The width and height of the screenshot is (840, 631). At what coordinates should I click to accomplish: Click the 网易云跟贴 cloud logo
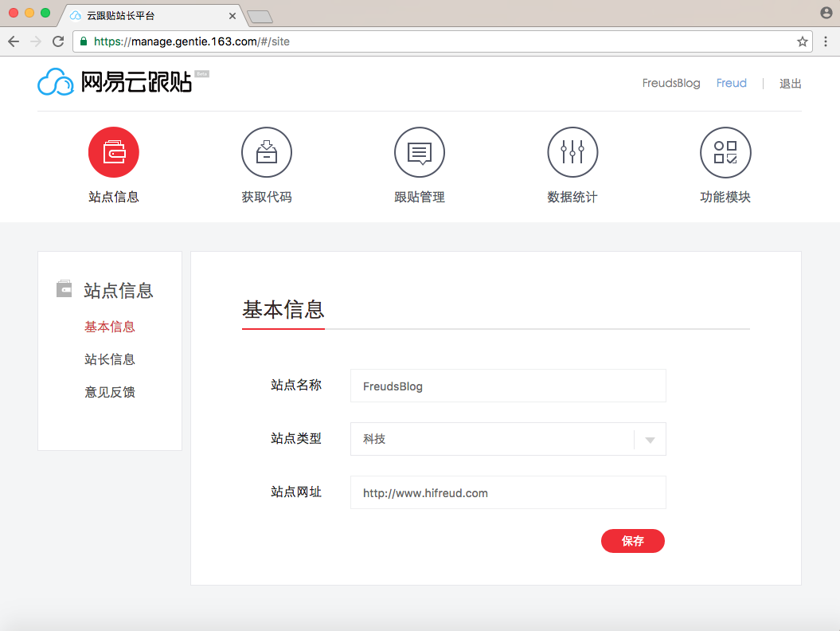[x=56, y=82]
